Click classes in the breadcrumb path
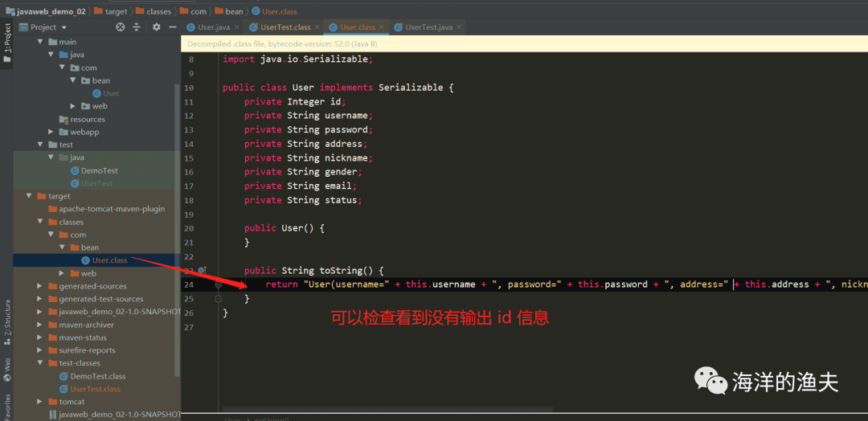 pyautogui.click(x=152, y=10)
